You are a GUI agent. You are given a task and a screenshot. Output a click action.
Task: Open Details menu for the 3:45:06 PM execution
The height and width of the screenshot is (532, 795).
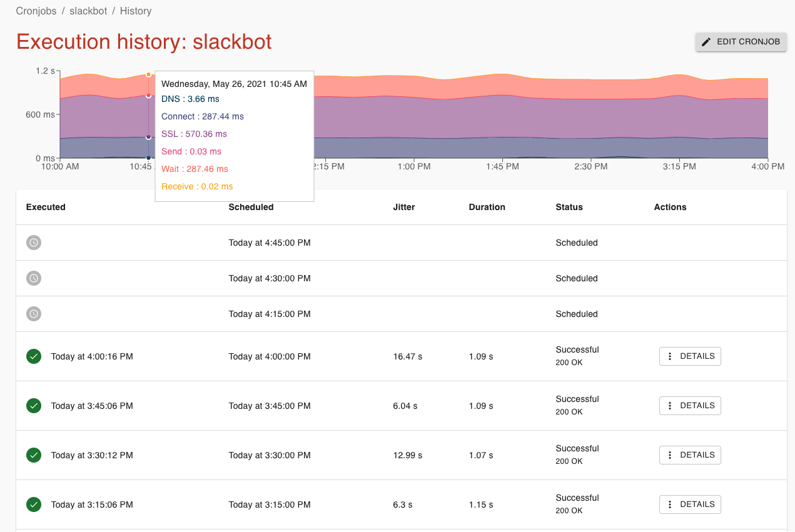[690, 406]
